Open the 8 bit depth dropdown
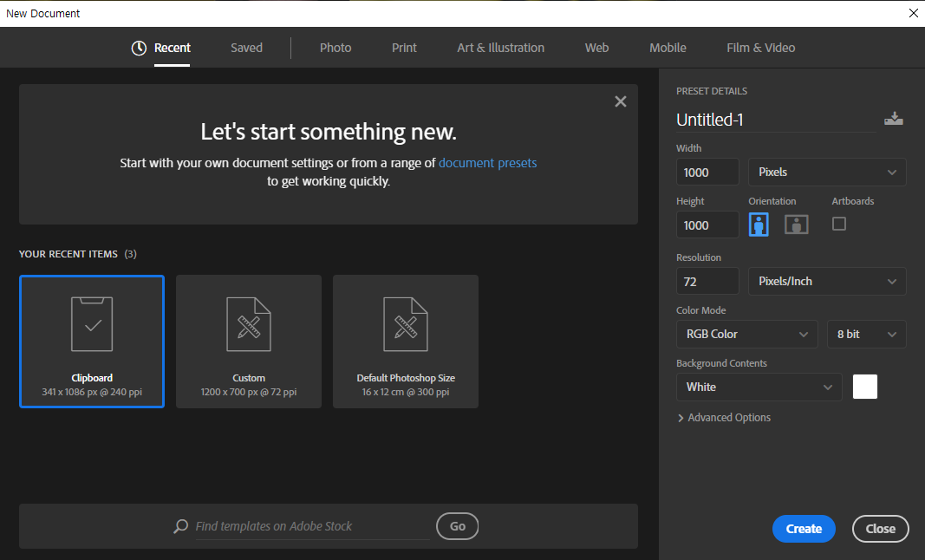Viewport: 925px width, 560px height. tap(867, 334)
